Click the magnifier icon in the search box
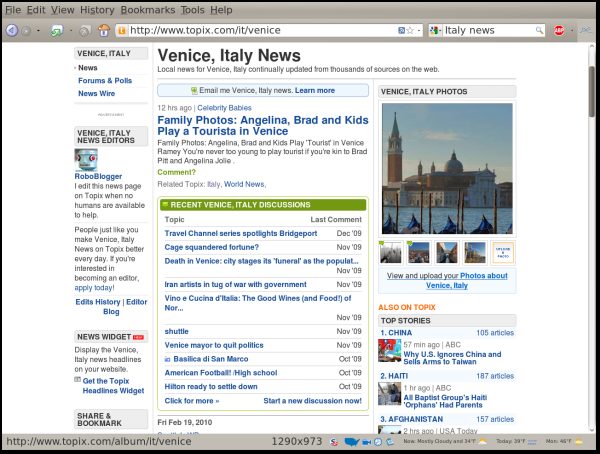 539,30
